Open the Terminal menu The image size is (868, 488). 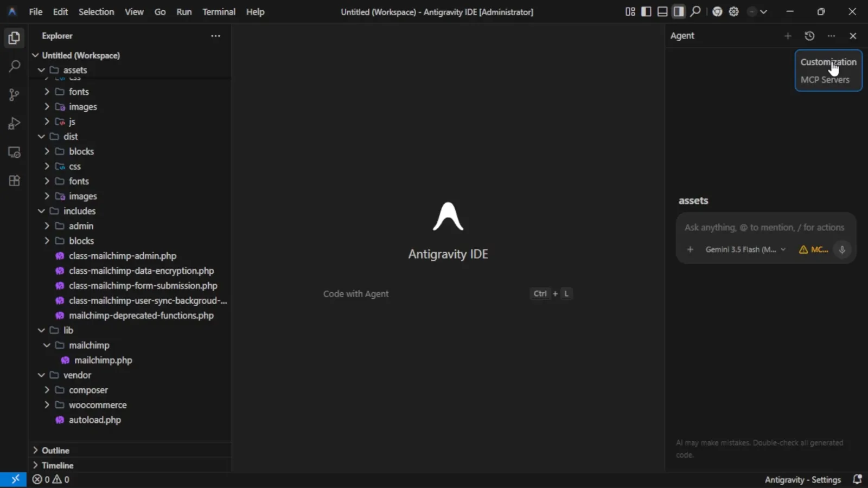pyautogui.click(x=219, y=11)
